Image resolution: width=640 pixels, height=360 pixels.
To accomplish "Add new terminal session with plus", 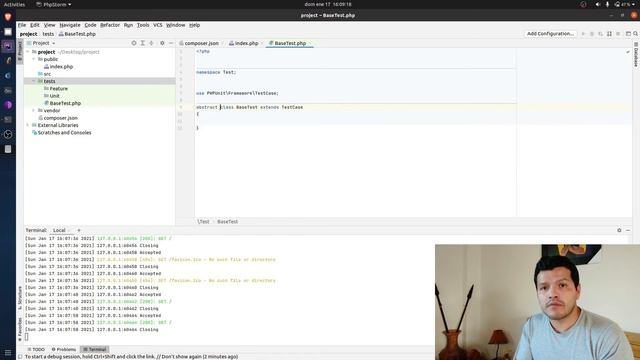I will click(x=79, y=230).
